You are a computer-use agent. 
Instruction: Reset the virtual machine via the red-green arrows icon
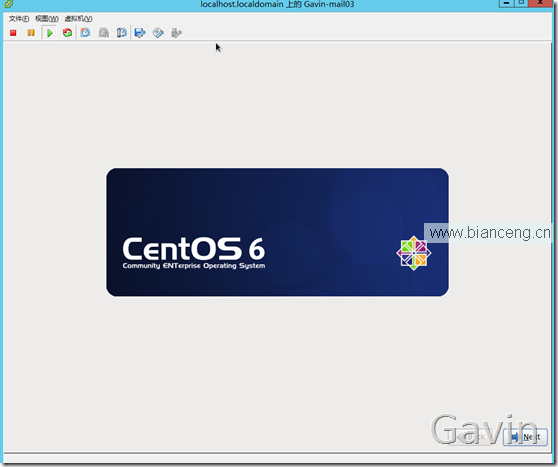67,33
